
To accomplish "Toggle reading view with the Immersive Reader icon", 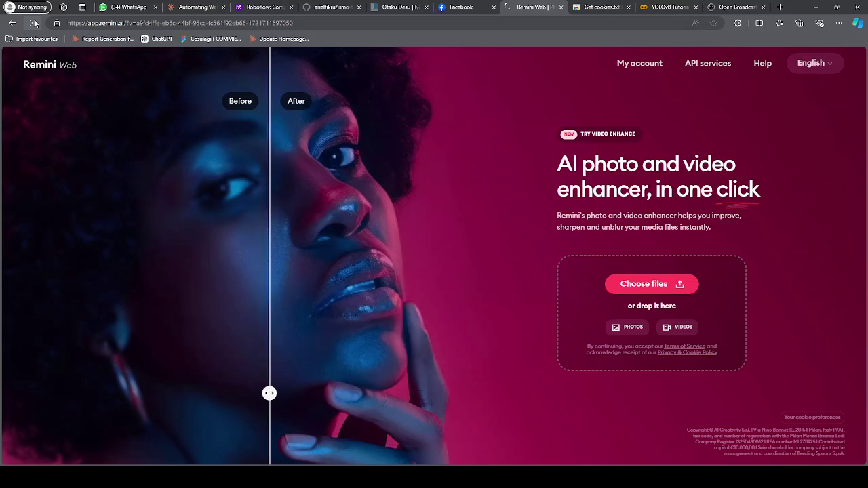I will point(695,22).
